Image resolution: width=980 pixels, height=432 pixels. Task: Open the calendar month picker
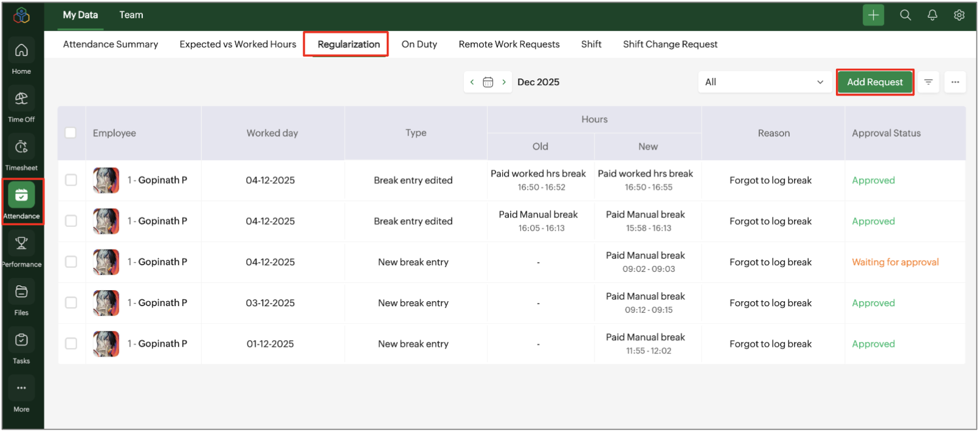[x=488, y=82]
